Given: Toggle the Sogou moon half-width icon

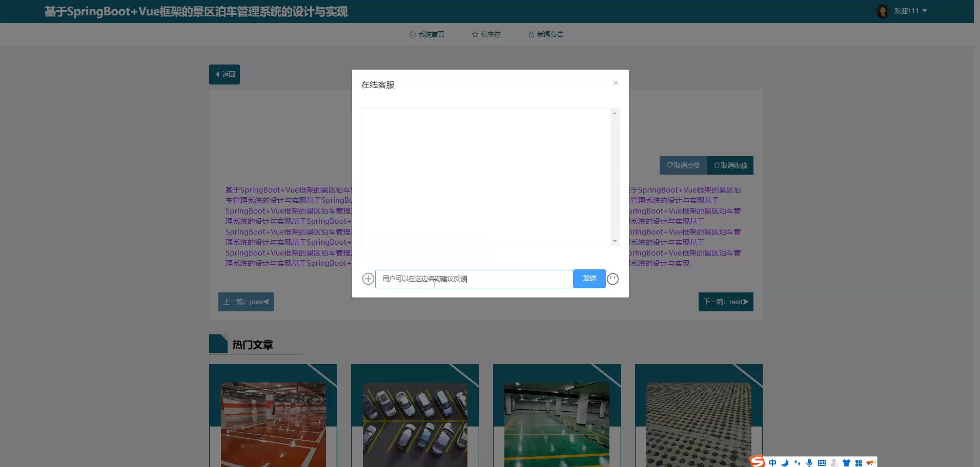Looking at the screenshot, I should click(x=785, y=462).
